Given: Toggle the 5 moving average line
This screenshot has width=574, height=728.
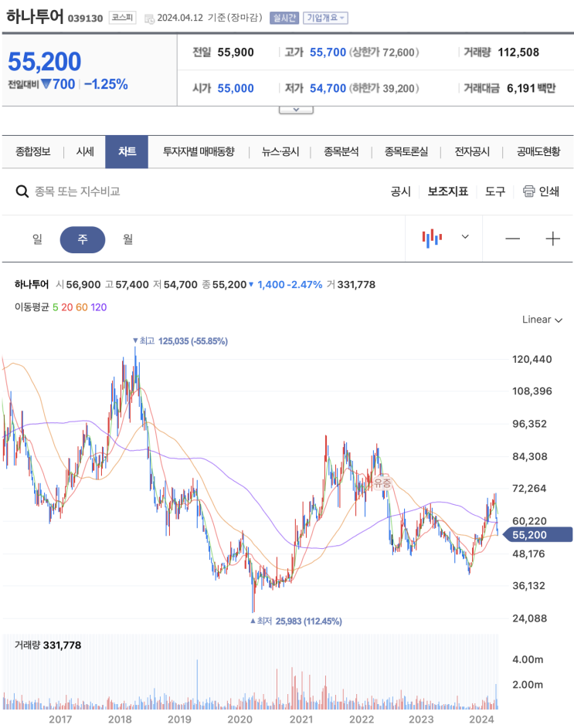Looking at the screenshot, I should pyautogui.click(x=56, y=307).
